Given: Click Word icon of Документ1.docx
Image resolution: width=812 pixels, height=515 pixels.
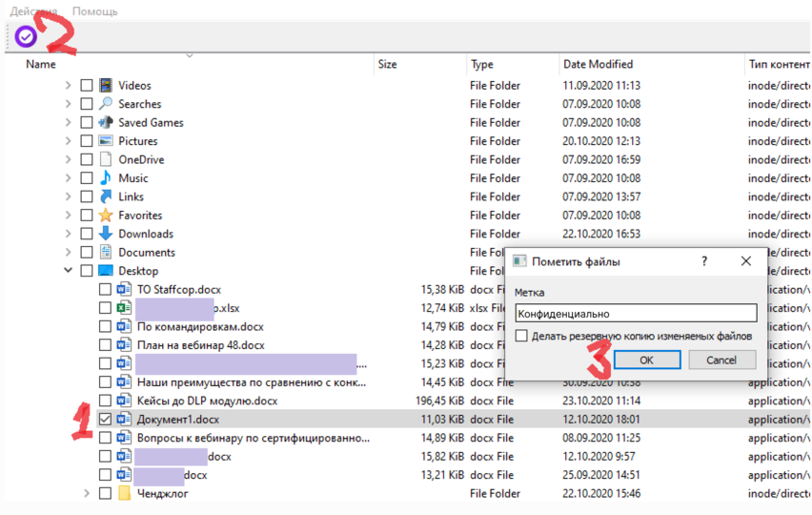Looking at the screenshot, I should tap(124, 419).
